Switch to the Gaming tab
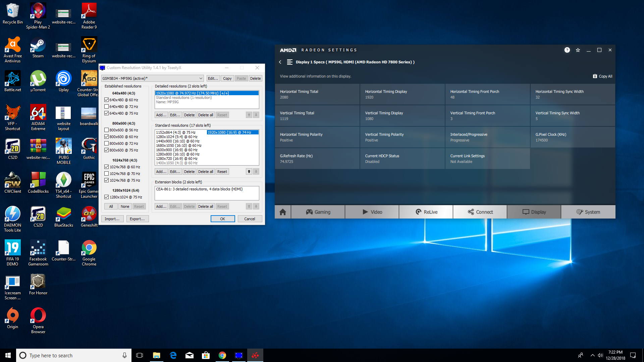The height and width of the screenshot is (362, 644). (x=318, y=212)
